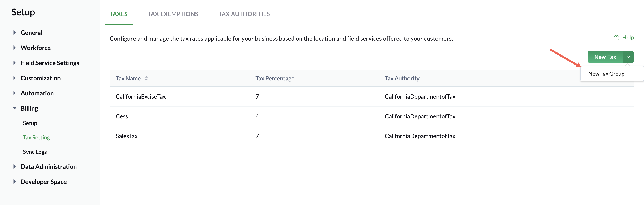Click percentage 7 in CaliforniaExciseTax row

pyautogui.click(x=257, y=97)
